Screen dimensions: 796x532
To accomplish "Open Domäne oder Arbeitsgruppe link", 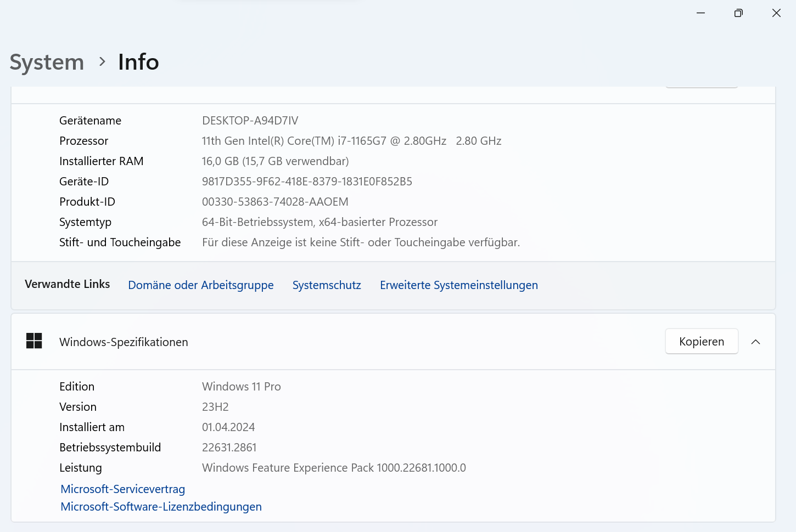I will tap(201, 285).
